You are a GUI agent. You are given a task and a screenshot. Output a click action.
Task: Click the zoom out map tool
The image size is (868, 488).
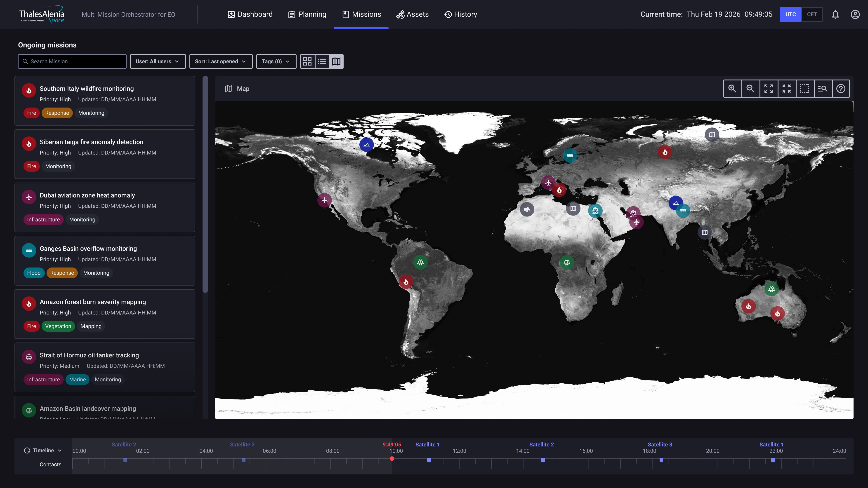click(750, 89)
